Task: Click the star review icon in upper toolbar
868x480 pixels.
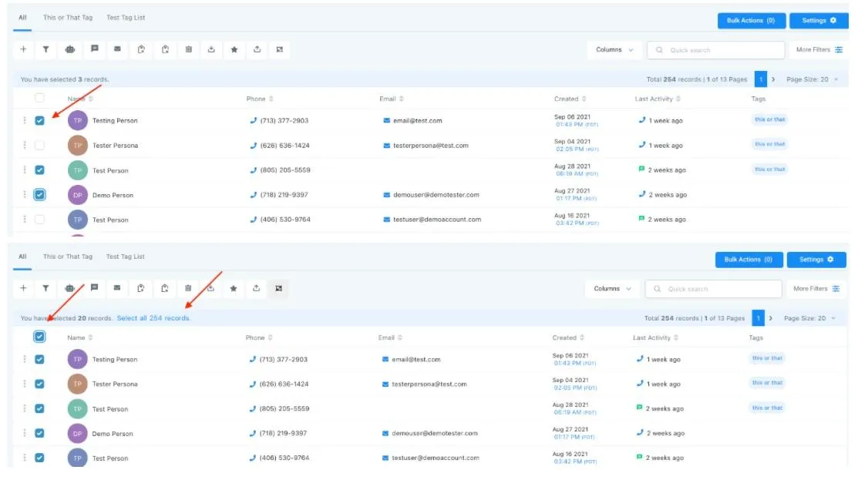Action: [234, 49]
